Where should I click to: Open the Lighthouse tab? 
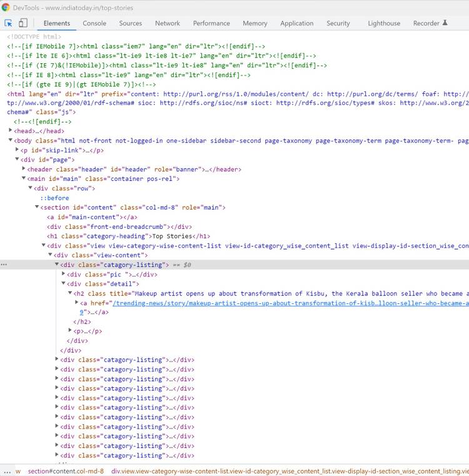click(384, 23)
